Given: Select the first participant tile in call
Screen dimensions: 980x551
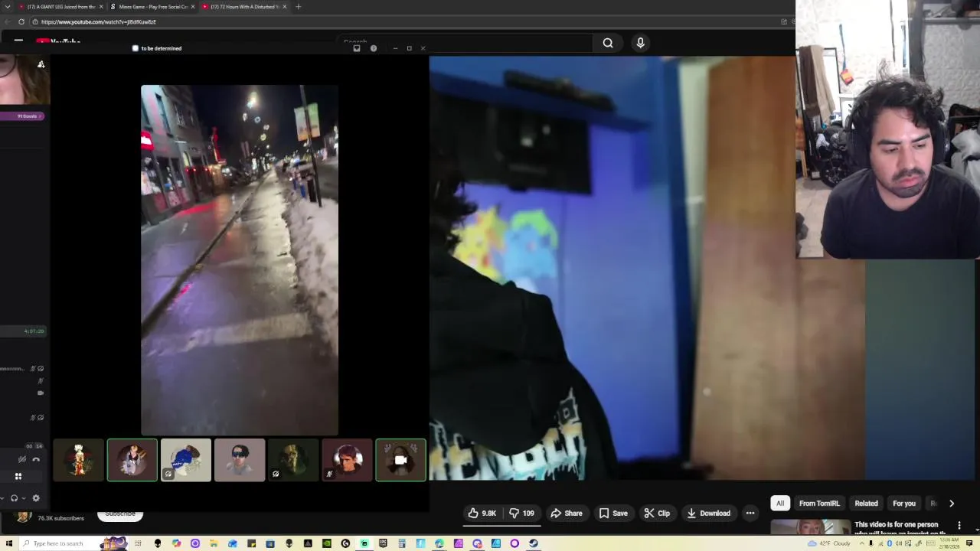Looking at the screenshot, I should point(79,460).
